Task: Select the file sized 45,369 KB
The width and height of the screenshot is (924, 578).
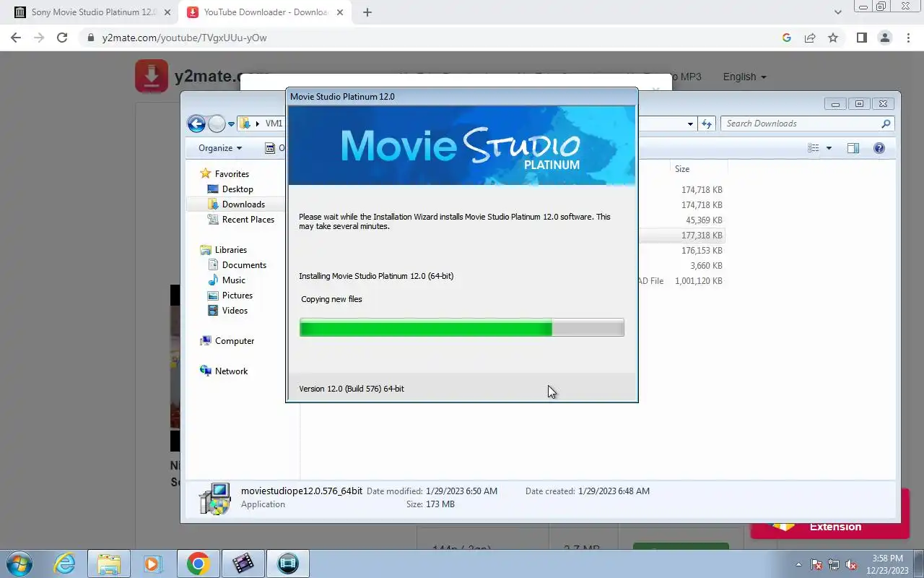Action: 704,220
